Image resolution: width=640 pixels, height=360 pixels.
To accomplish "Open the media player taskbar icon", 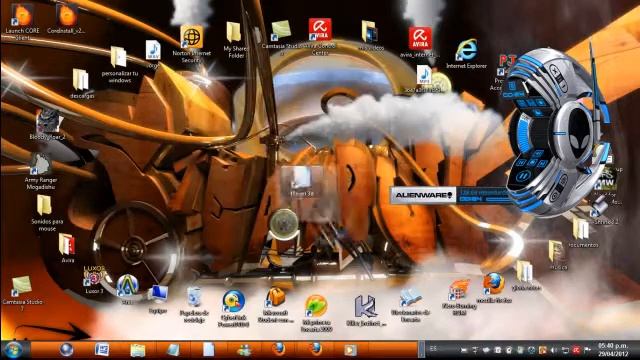I will pyautogui.click(x=350, y=350).
